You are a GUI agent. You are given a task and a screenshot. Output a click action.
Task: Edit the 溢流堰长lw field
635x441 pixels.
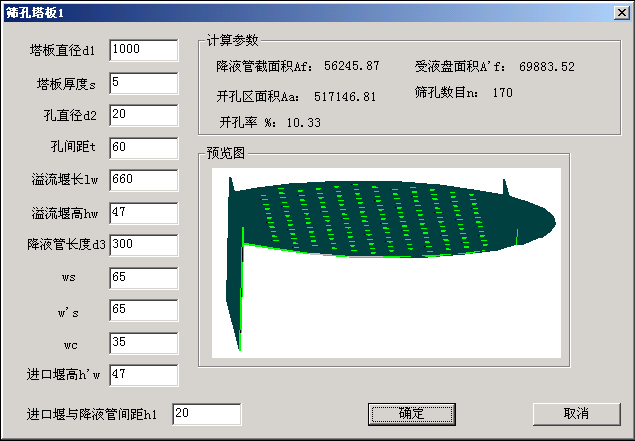(144, 180)
